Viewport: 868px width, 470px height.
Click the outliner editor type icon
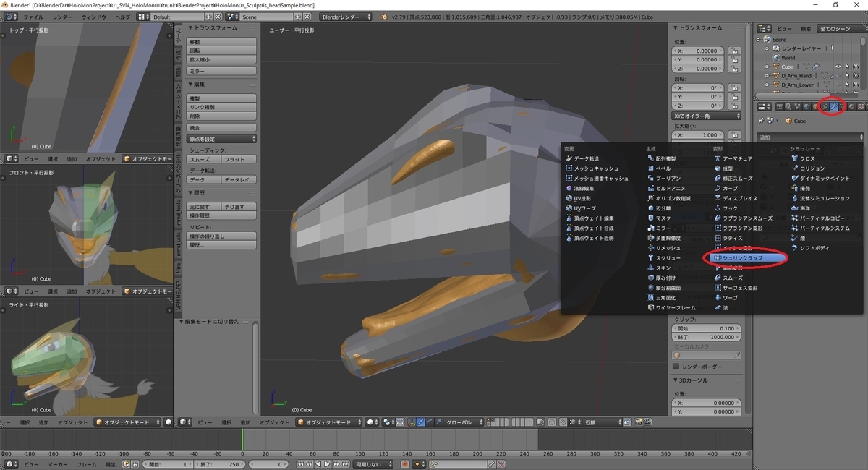tap(763, 28)
